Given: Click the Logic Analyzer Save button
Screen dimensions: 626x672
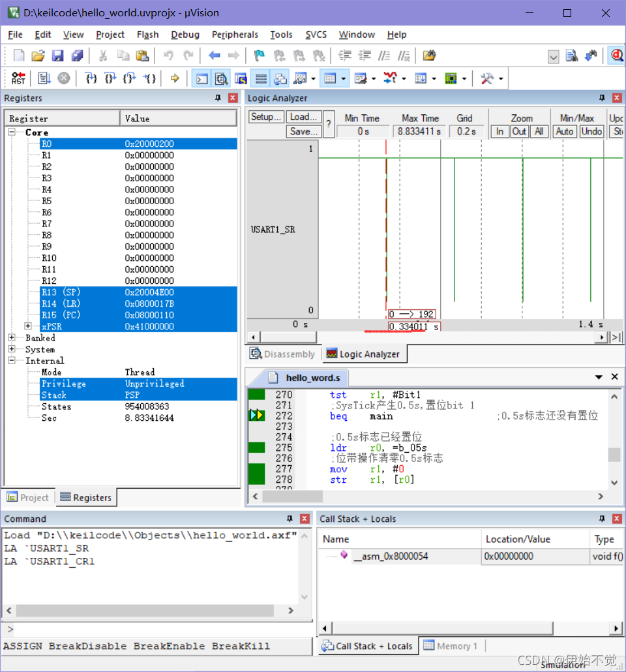Looking at the screenshot, I should pos(303,131).
